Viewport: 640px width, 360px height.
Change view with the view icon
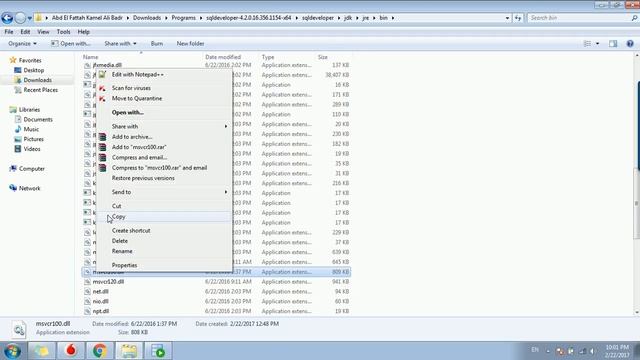[x=587, y=44]
